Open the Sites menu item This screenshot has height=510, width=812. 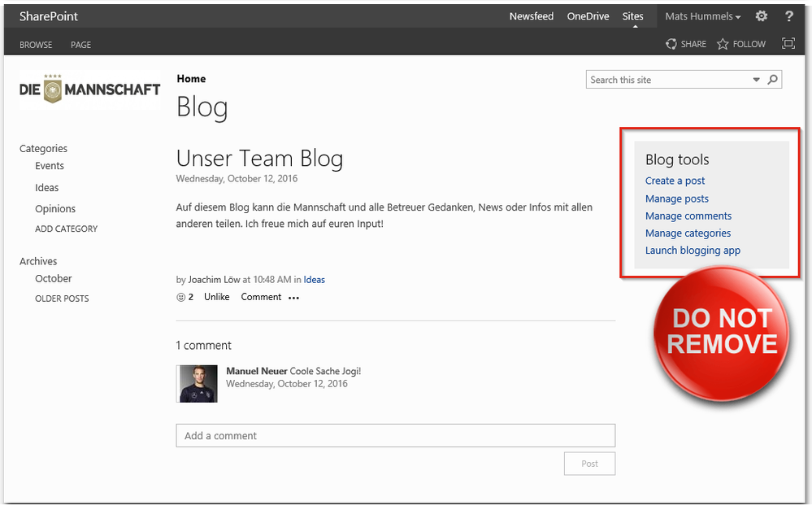pos(633,16)
